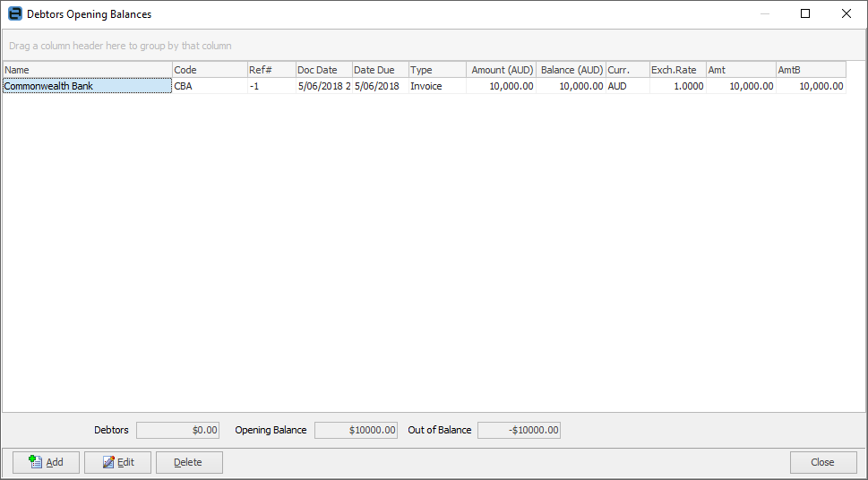868x480 pixels.
Task: Click the Curr. column header
Action: coord(628,70)
